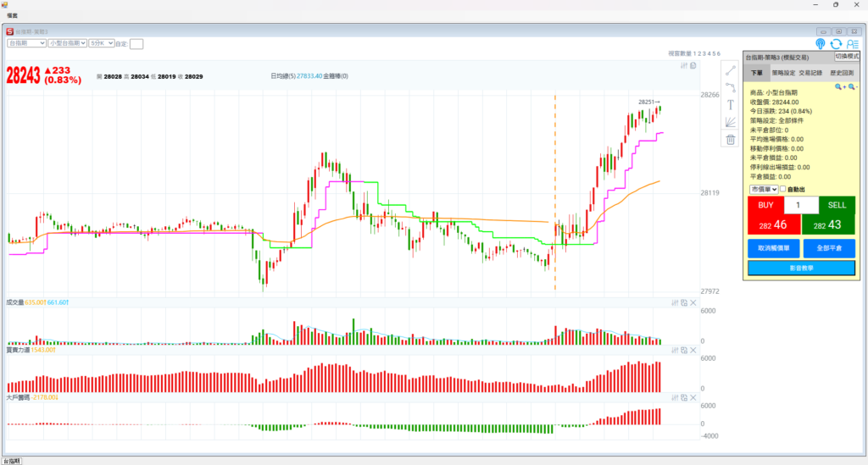The width and height of the screenshot is (868, 465).
Task: Select the fan lines drawing tool
Action: (731, 122)
